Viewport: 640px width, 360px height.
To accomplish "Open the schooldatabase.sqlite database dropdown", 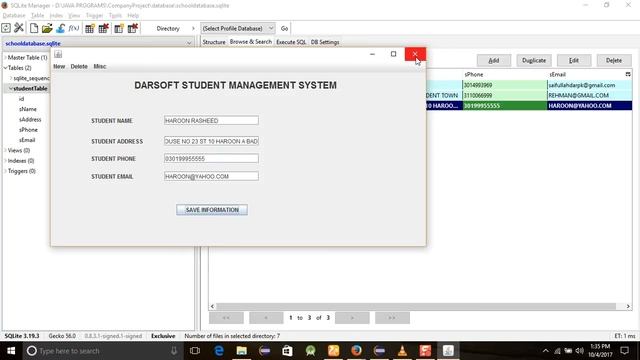I will pyautogui.click(x=189, y=43).
